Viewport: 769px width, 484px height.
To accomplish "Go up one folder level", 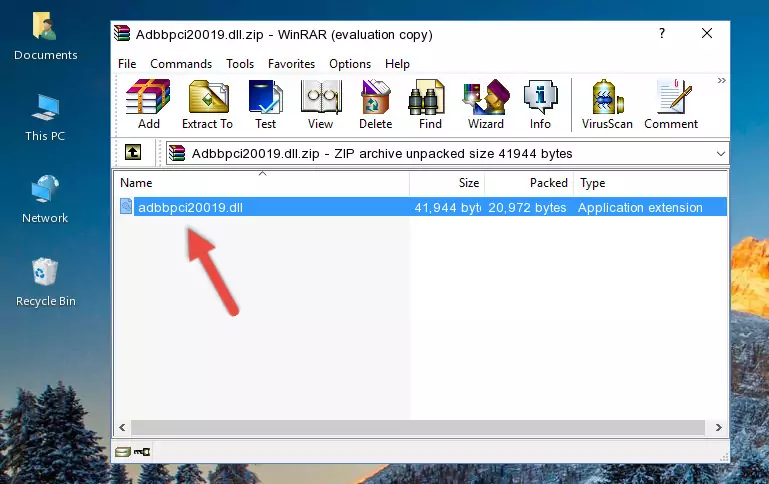I will [x=133, y=153].
